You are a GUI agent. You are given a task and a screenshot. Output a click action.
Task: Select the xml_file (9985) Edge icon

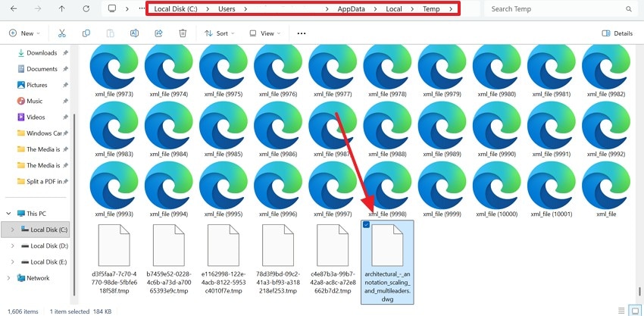[x=223, y=125]
